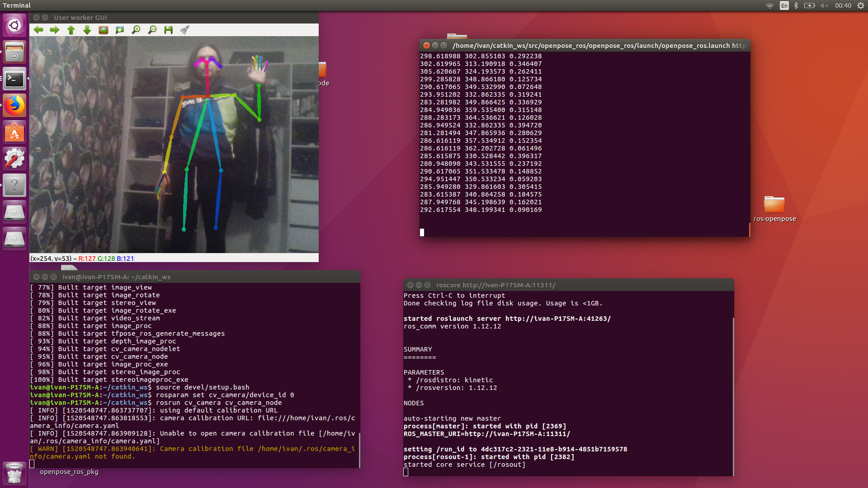Viewport: 868px width, 488px height.
Task: Click the pan up arrow icon
Action: [71, 30]
